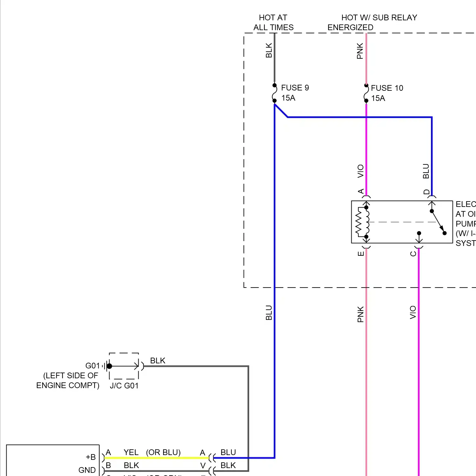Click the +B pin label

coord(91,457)
